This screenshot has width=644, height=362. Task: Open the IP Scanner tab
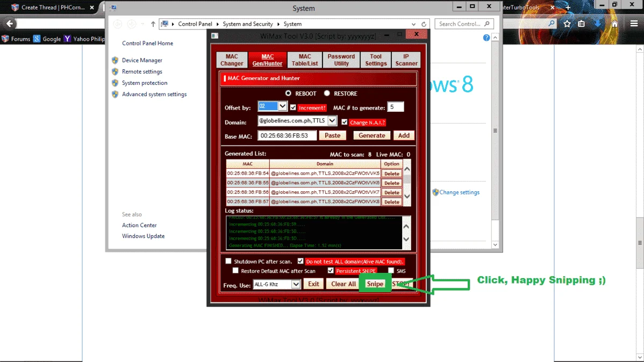coord(406,60)
